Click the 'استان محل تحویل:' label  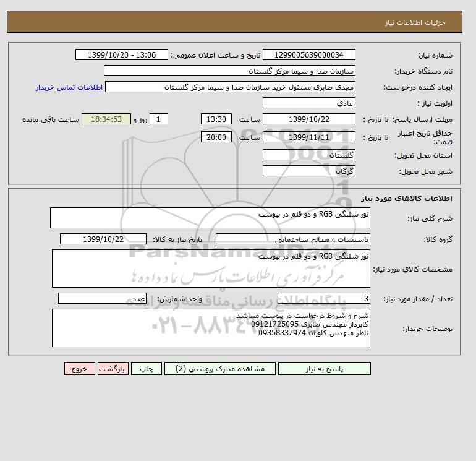[x=423, y=155]
